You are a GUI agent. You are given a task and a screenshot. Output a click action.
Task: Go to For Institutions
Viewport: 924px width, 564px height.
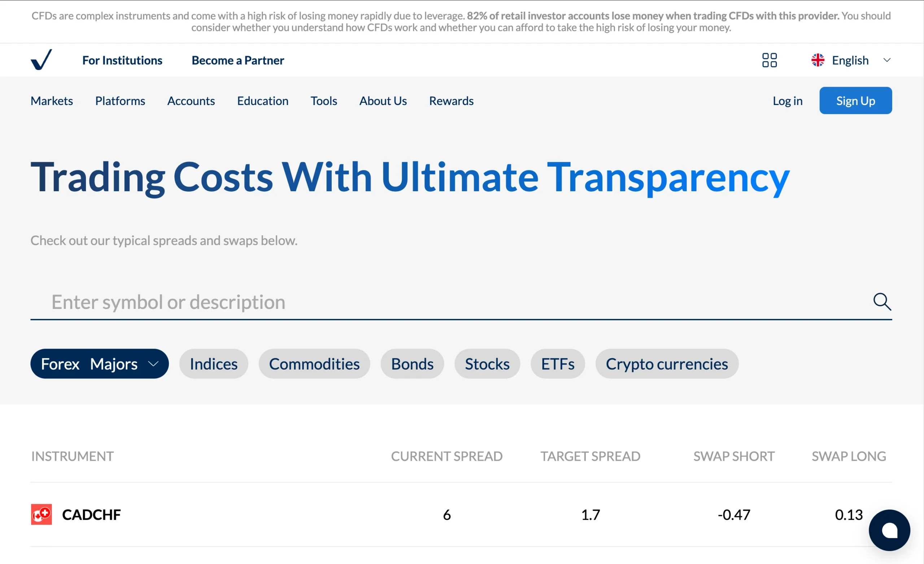122,60
